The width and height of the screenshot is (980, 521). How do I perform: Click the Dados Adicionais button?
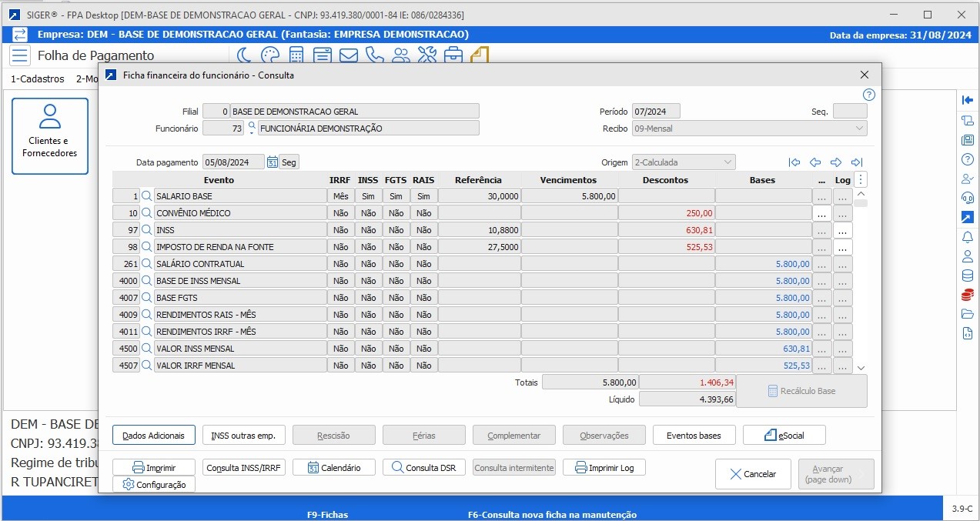pos(154,436)
